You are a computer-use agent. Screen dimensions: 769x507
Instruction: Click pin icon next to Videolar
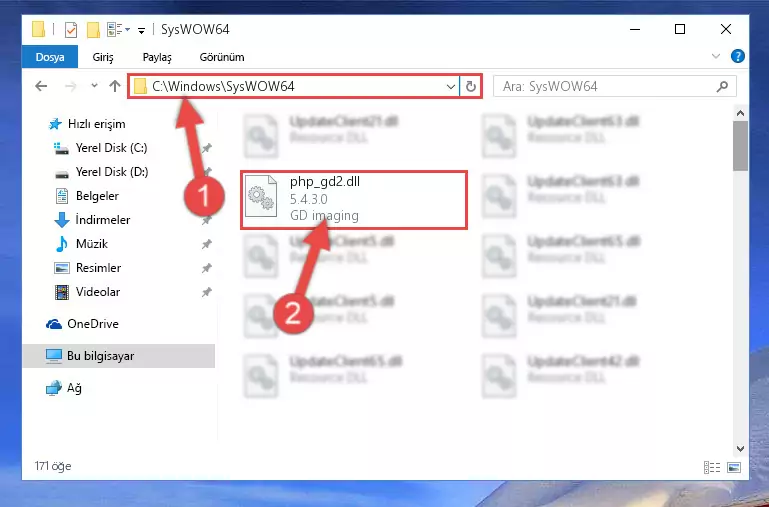(x=206, y=292)
